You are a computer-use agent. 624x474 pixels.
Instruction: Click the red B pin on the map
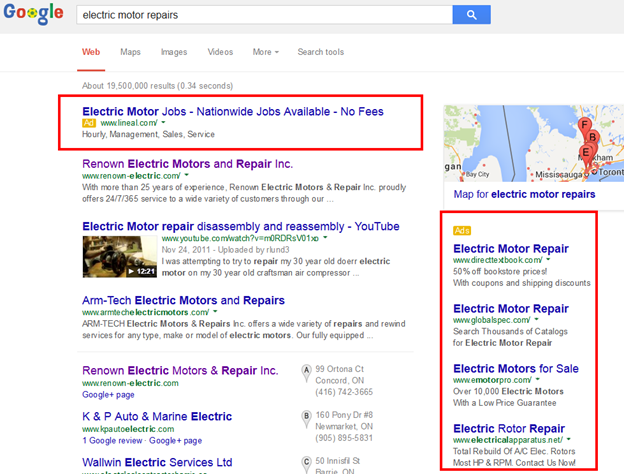pos(593,137)
